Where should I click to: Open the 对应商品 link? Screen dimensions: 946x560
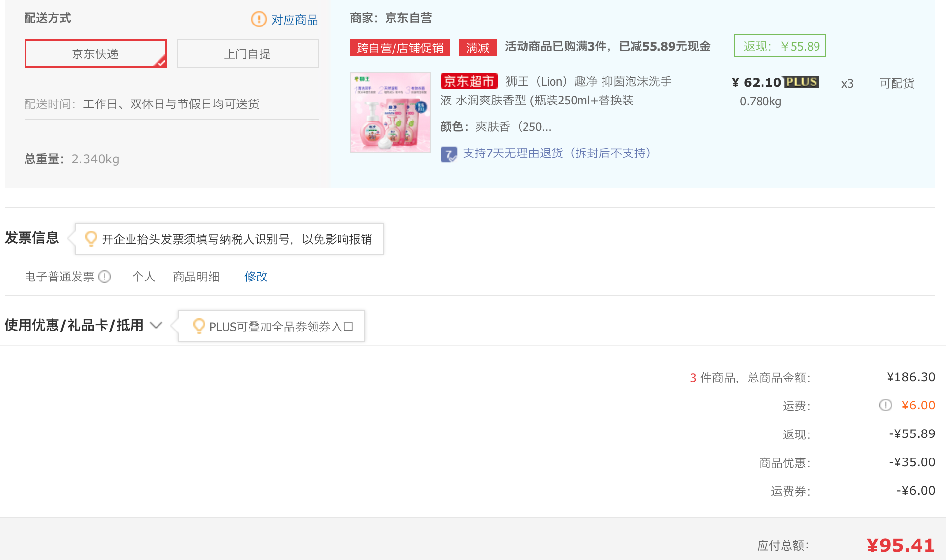[295, 20]
